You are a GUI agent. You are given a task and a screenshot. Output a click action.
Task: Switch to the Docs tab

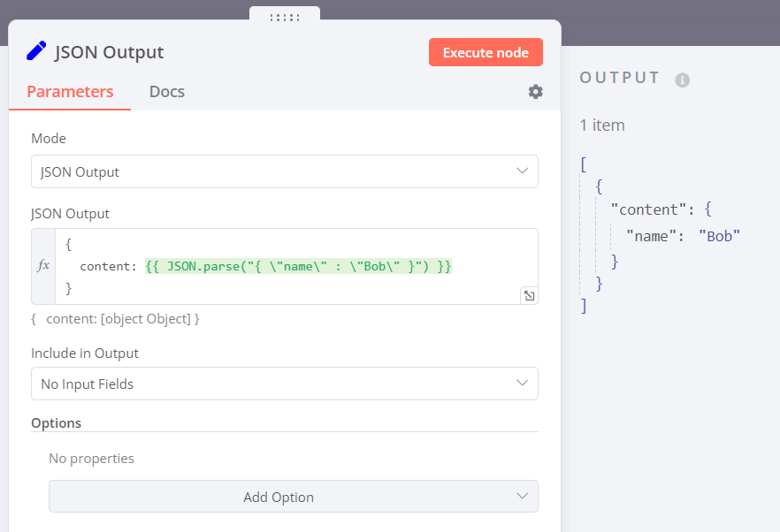[167, 92]
